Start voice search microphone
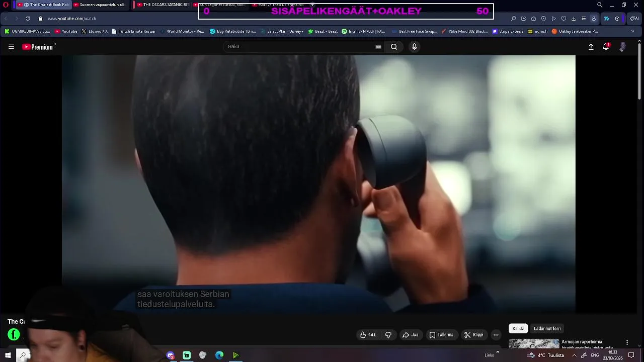 click(414, 47)
